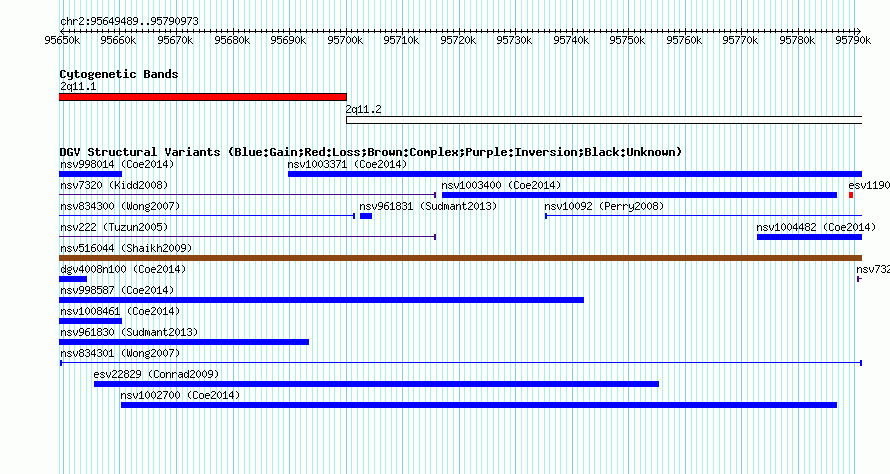
Task: Click the 2q11.2 band label
Action: (x=364, y=109)
